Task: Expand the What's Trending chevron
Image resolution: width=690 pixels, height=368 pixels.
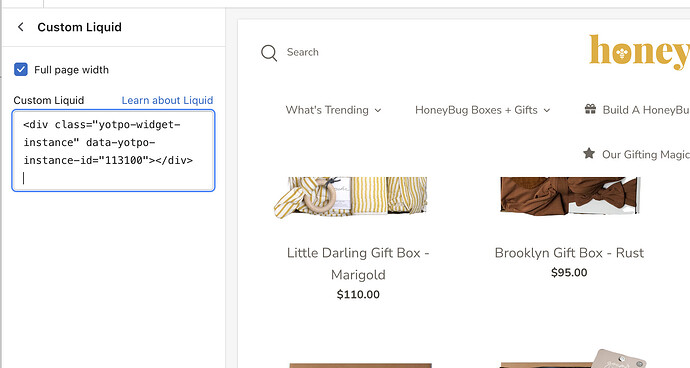Action: coord(378,110)
